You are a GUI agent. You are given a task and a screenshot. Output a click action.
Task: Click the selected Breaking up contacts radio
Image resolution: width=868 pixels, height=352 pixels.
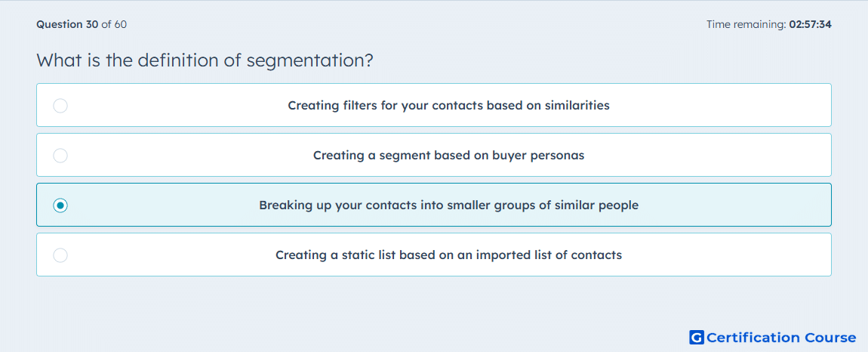click(x=60, y=205)
